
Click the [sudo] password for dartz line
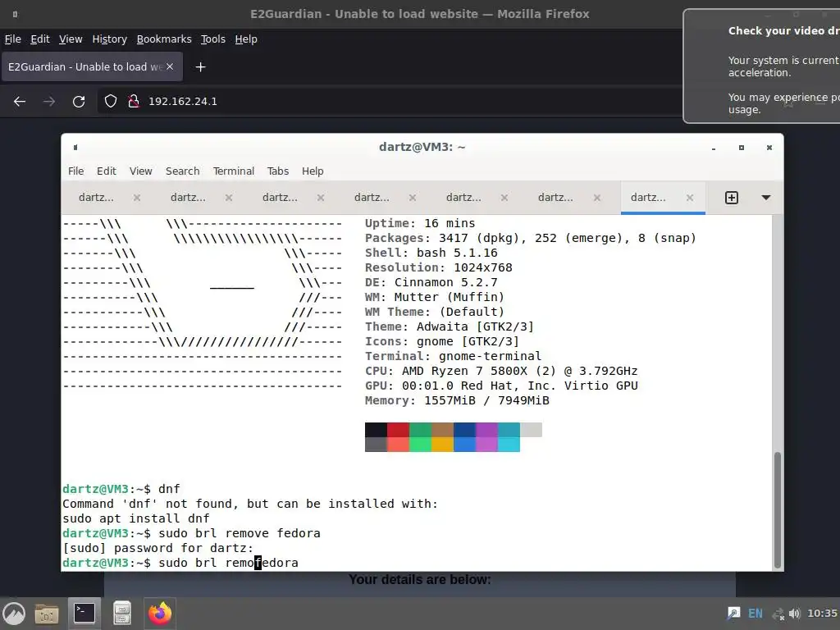pyautogui.click(x=157, y=548)
